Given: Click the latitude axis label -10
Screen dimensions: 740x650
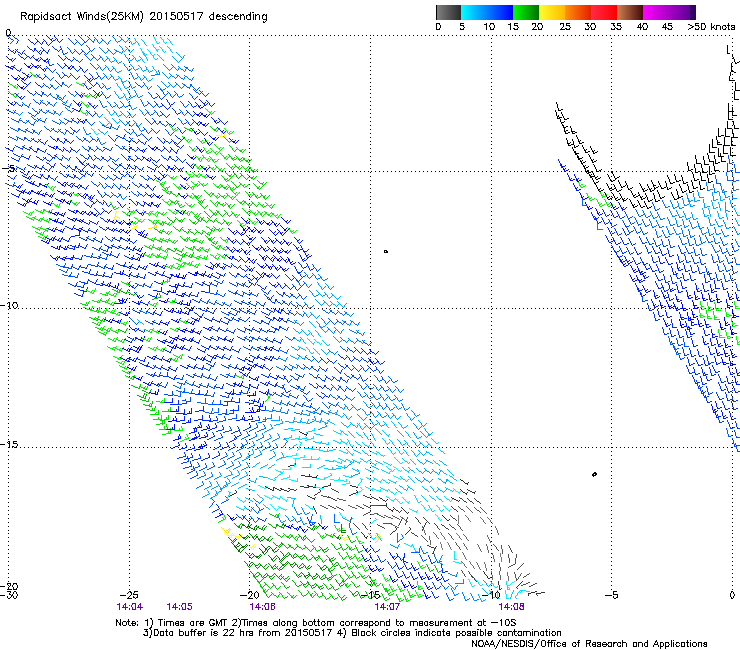Looking at the screenshot, I should [x=9, y=305].
